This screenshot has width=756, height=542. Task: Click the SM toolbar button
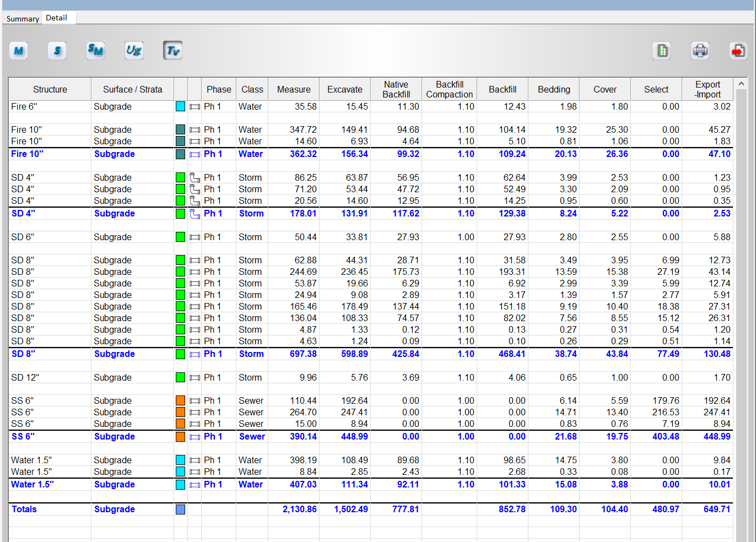[95, 51]
